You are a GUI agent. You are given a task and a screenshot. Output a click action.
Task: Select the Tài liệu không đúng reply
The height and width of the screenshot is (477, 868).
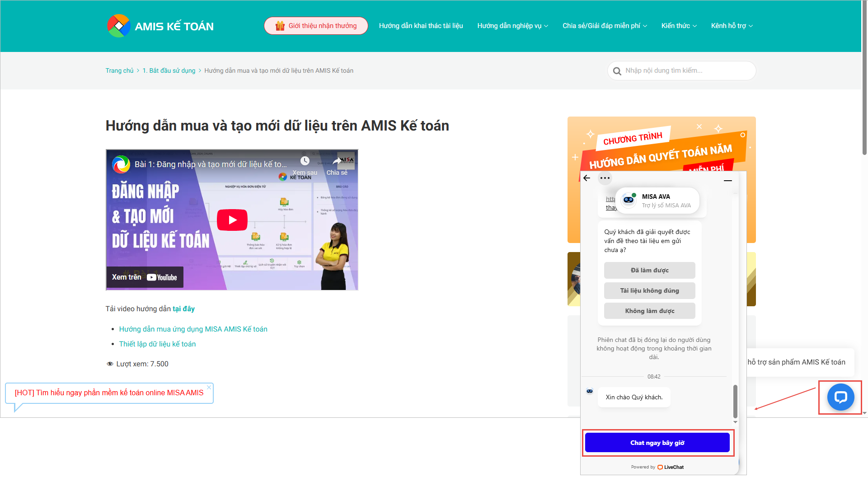[x=650, y=291]
